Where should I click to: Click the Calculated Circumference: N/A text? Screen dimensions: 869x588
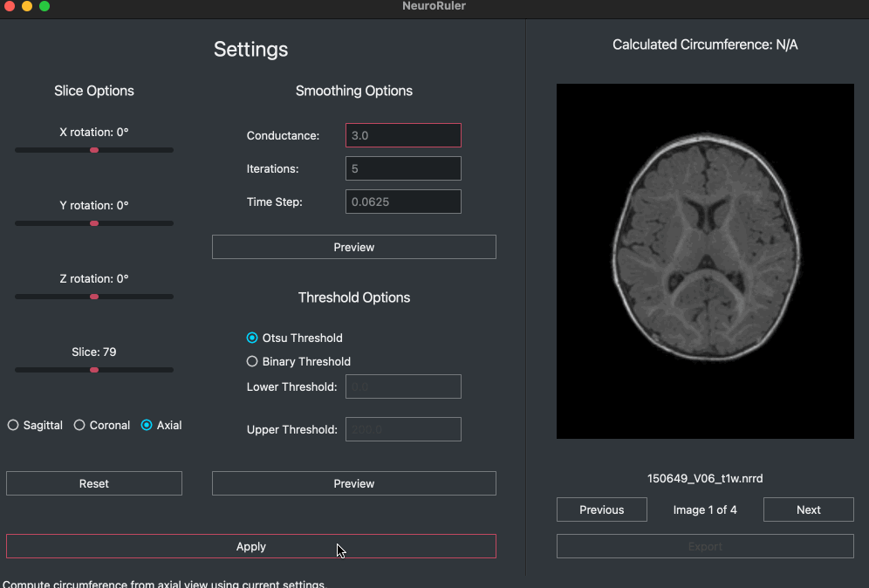click(705, 44)
